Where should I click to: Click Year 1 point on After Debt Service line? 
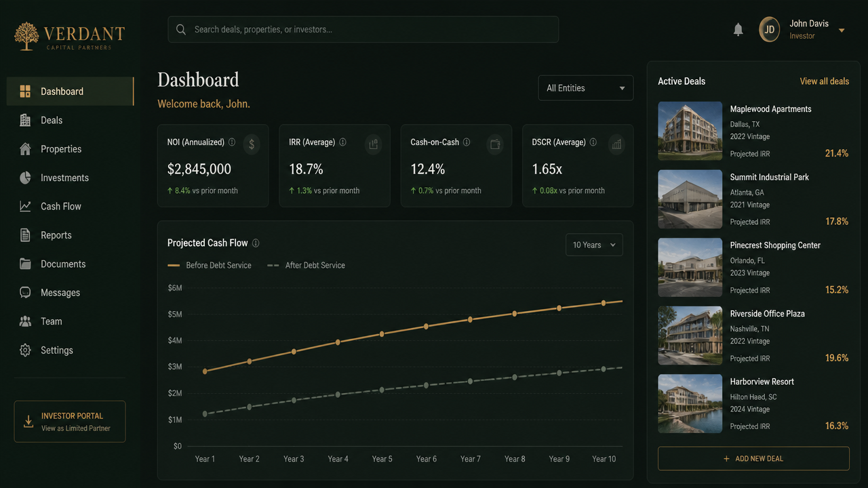pos(205,414)
